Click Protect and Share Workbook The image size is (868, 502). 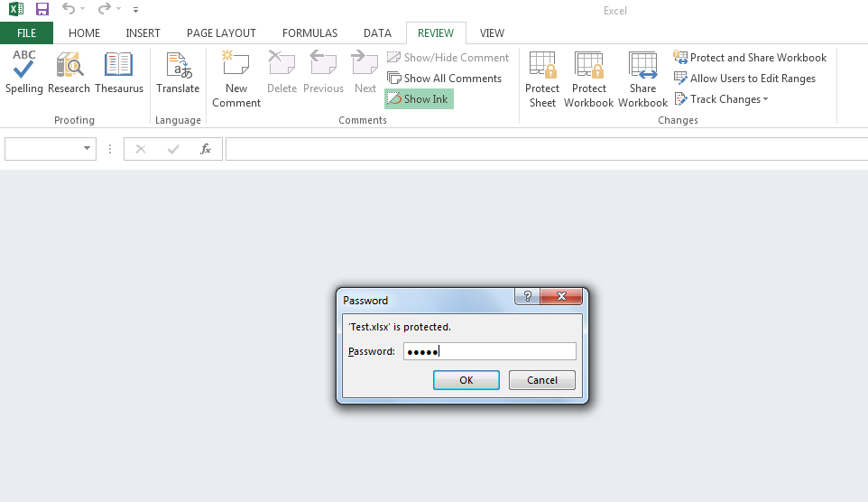[x=750, y=58]
